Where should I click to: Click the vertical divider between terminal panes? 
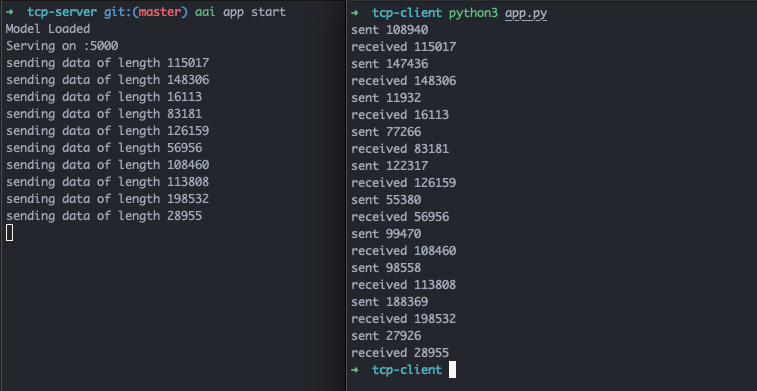click(x=346, y=196)
